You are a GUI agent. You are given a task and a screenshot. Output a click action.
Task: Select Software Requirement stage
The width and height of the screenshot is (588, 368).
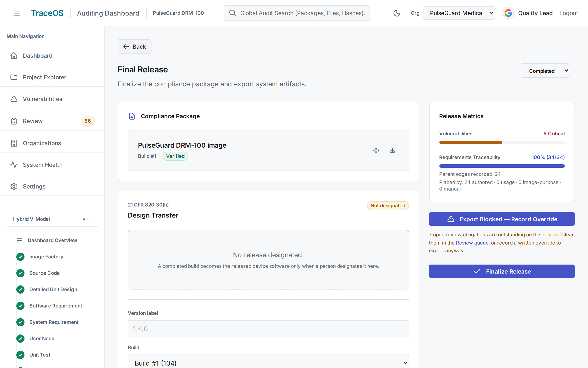[55, 306]
